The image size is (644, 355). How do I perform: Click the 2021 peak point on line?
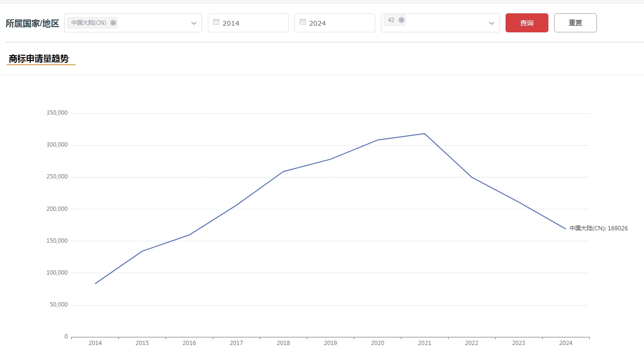point(424,134)
